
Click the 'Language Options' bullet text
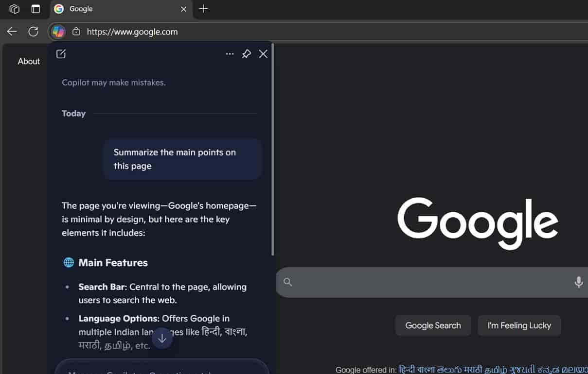pos(163,332)
